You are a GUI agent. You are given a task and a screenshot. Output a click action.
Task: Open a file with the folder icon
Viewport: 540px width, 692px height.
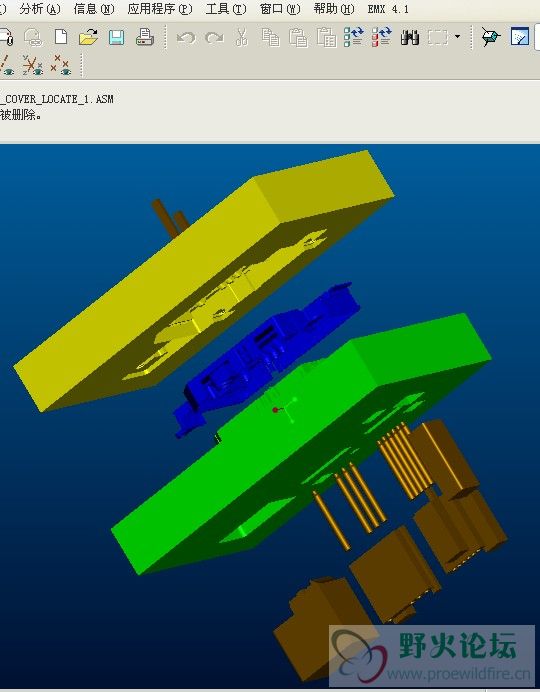tap(88, 37)
